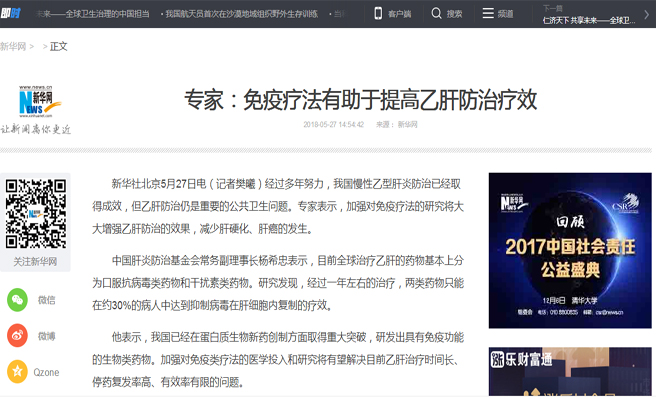
Task: Share article to Qzone star icon
Action: tap(17, 371)
